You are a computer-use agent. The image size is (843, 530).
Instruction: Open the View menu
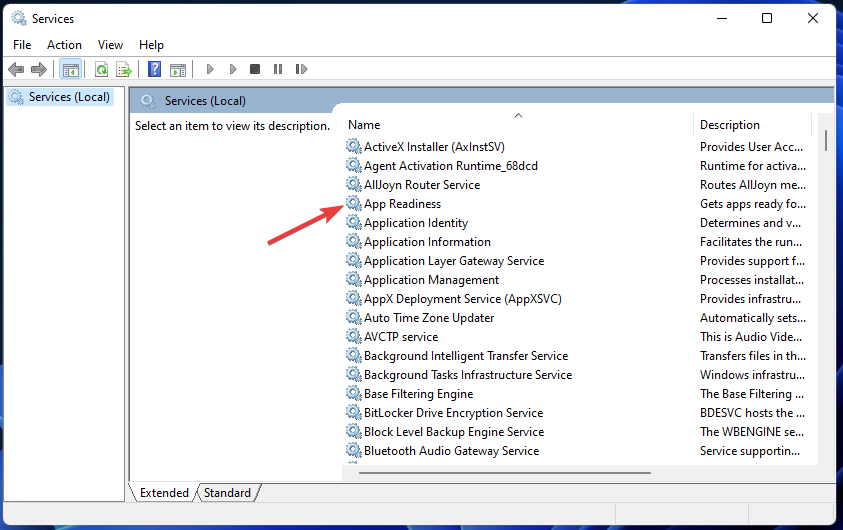[110, 45]
